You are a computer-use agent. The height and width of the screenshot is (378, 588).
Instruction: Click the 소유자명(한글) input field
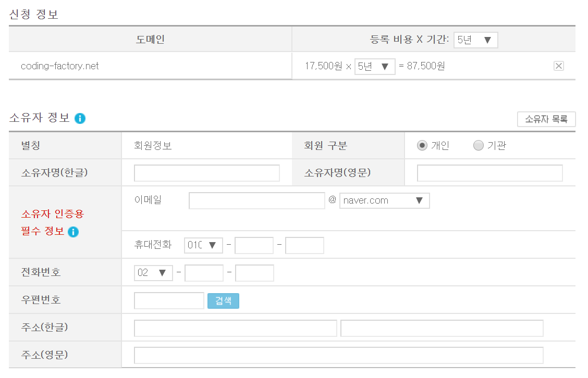coord(206,173)
